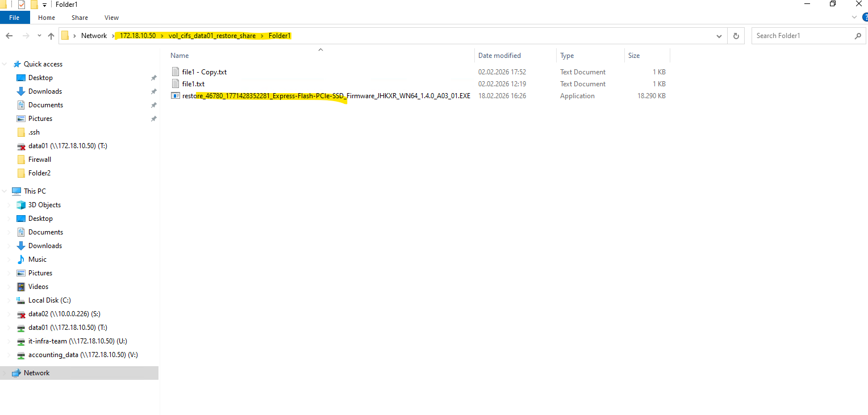Open address bar history dropdown
The image size is (868, 415).
(x=719, y=36)
